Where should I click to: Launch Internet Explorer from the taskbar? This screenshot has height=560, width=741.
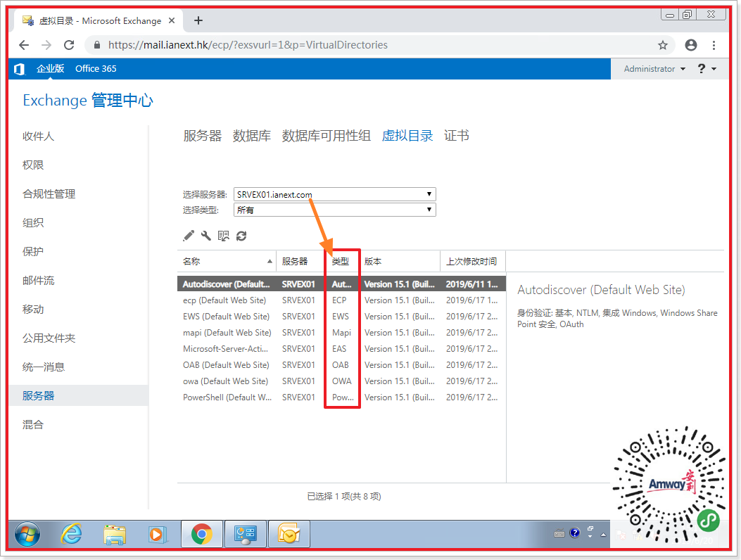pyautogui.click(x=71, y=534)
